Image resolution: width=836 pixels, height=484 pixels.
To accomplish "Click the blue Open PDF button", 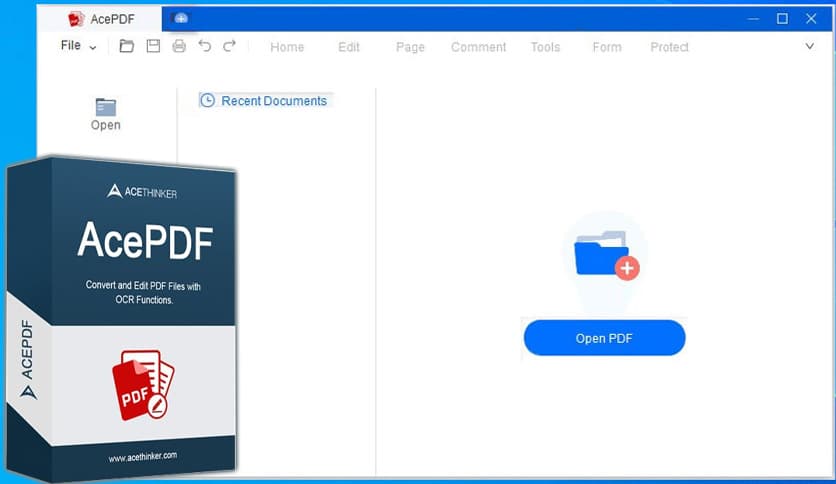I will [x=604, y=338].
